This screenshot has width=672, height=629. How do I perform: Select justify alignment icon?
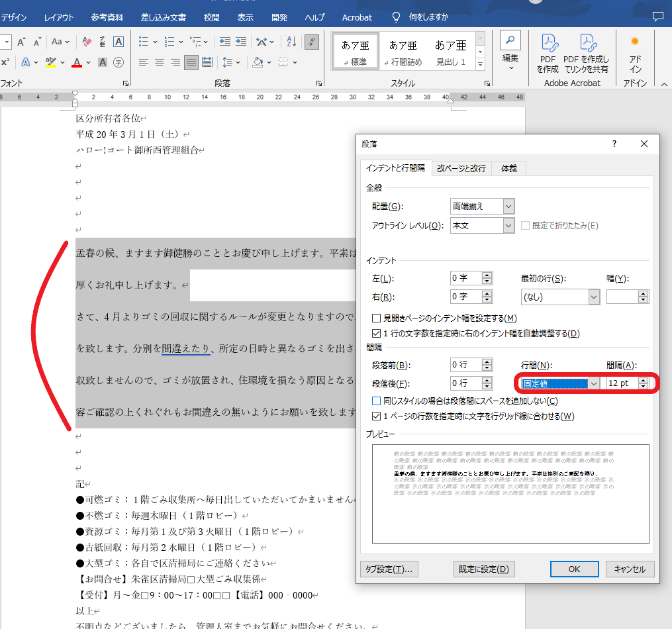click(191, 62)
